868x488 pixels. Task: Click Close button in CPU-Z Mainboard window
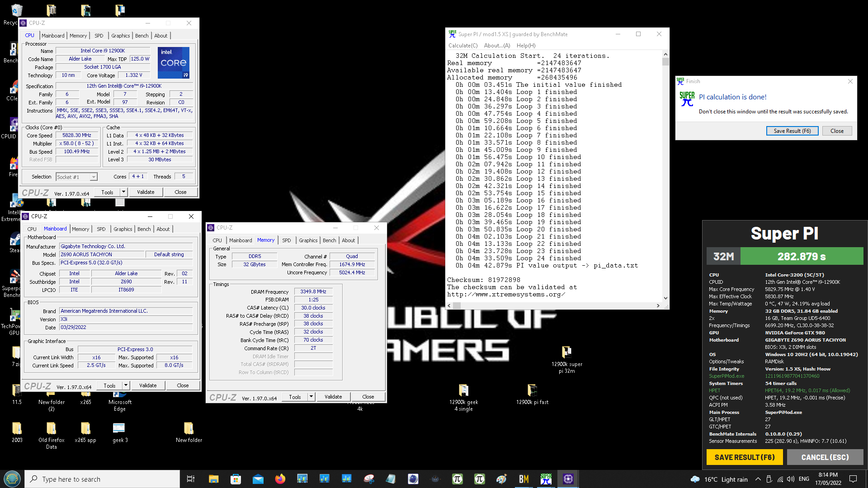click(x=183, y=385)
